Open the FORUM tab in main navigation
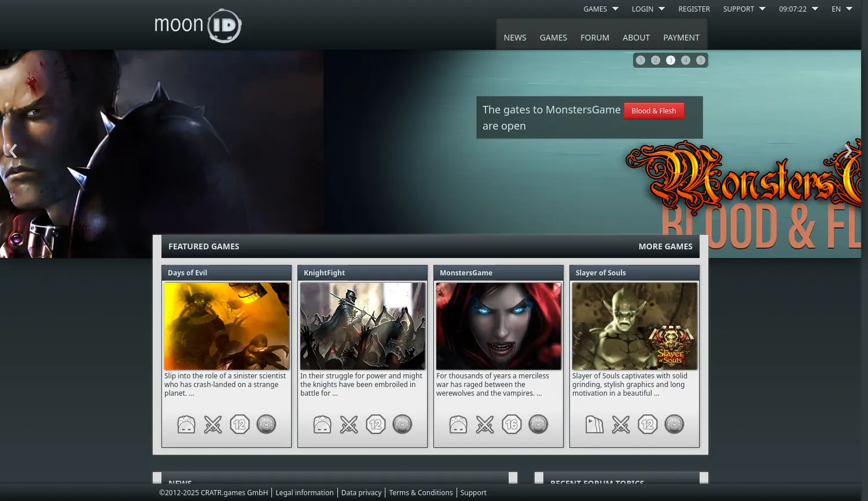 click(x=595, y=38)
